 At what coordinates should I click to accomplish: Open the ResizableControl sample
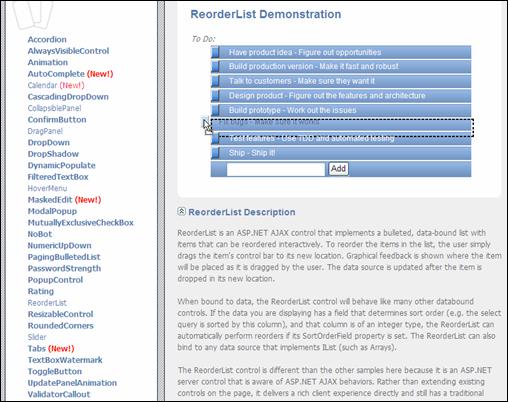60,314
